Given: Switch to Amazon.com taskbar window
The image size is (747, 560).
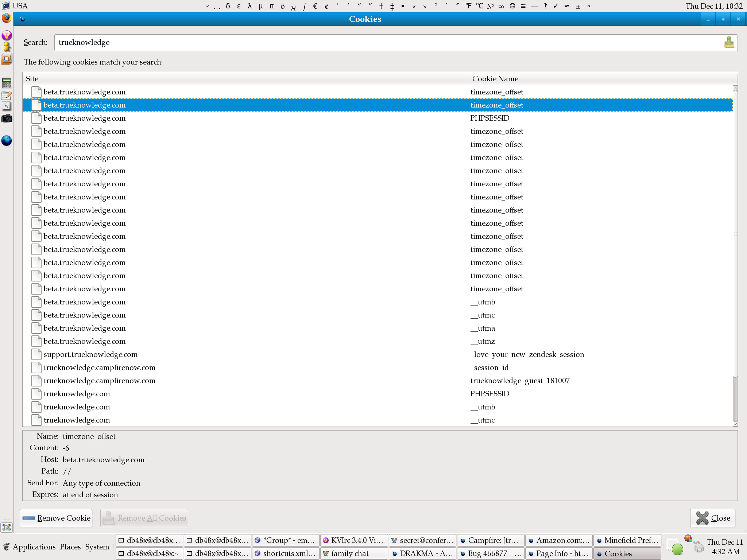Looking at the screenshot, I should click(x=558, y=540).
